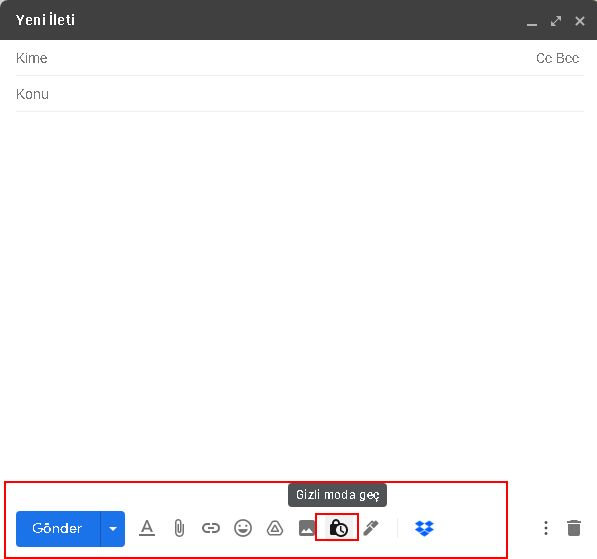Click the blue Gönder send button
The image size is (597, 559).
pyautogui.click(x=58, y=529)
